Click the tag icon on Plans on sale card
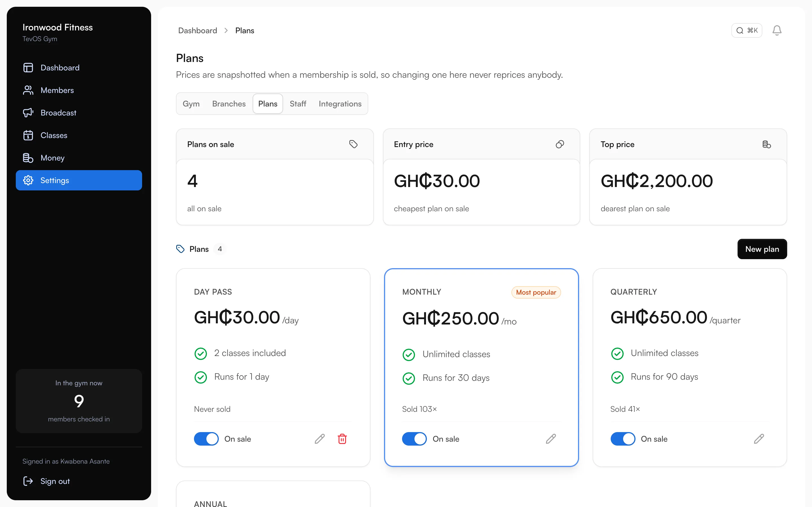812x507 pixels. coord(353,144)
